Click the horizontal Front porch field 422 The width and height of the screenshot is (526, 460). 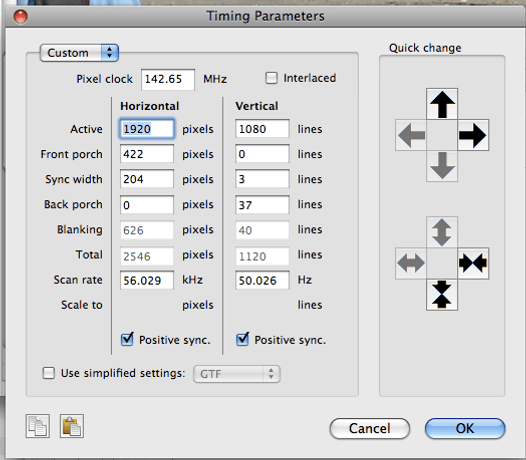147,154
